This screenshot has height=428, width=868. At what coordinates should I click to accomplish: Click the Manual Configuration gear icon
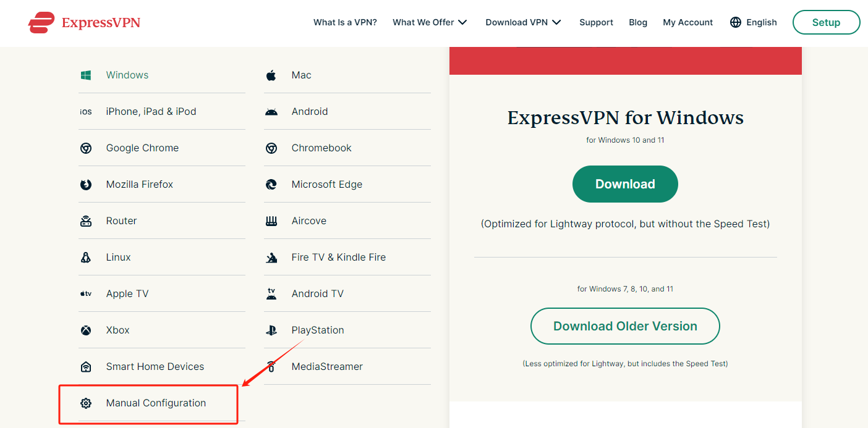pyautogui.click(x=86, y=403)
